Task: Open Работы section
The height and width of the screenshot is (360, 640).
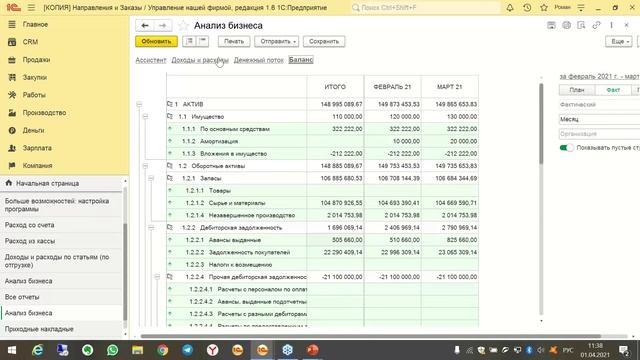Action: coord(34,95)
